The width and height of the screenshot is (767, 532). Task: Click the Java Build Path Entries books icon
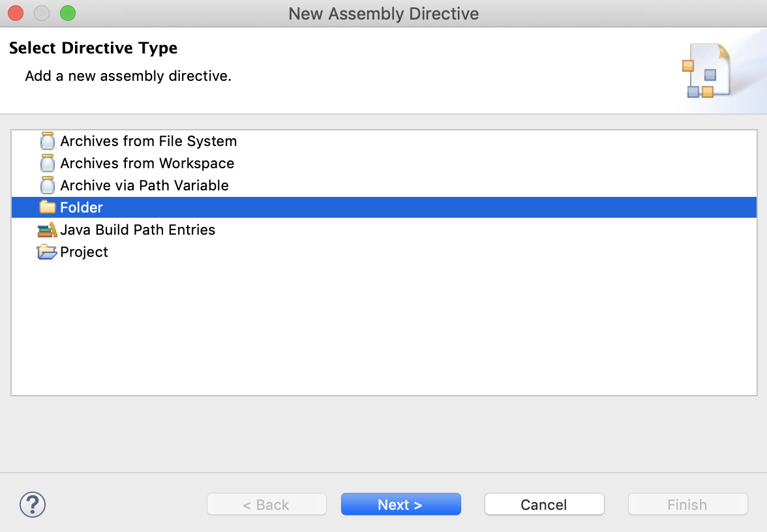(x=48, y=229)
